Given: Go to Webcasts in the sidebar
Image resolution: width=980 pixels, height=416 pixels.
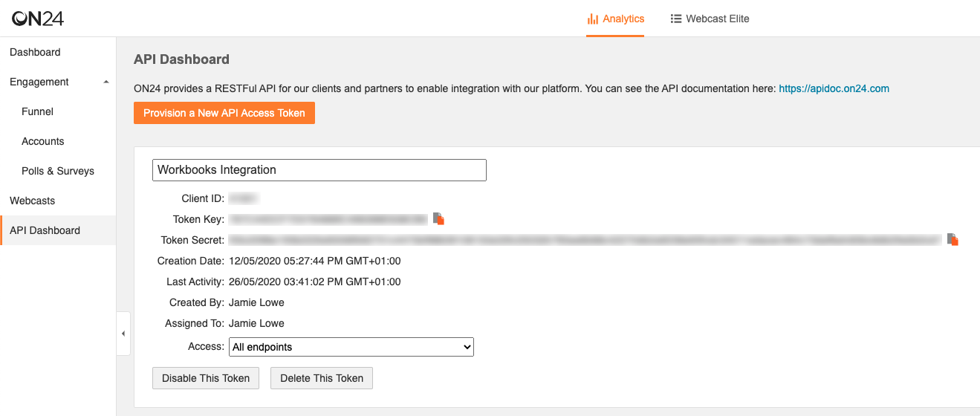Looking at the screenshot, I should tap(32, 201).
